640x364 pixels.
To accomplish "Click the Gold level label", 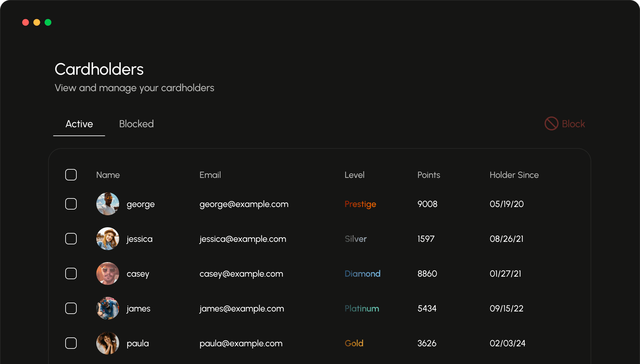I will coord(354,343).
